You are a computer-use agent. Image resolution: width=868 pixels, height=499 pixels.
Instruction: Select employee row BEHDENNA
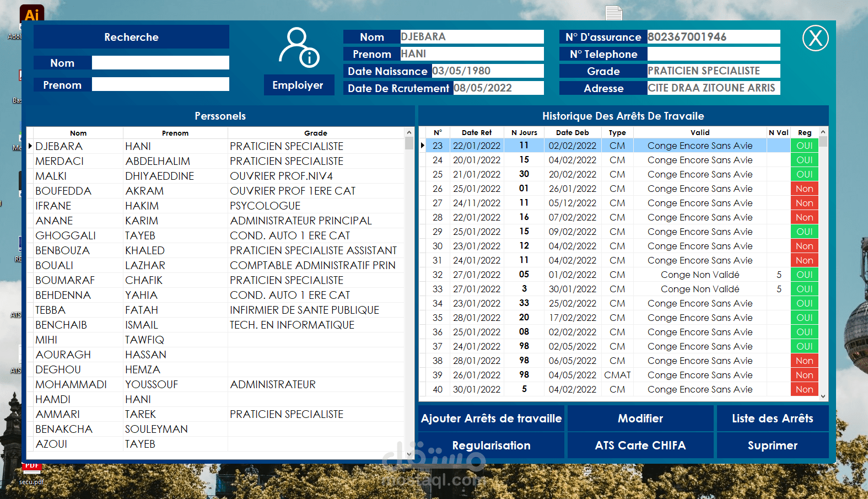click(x=215, y=295)
